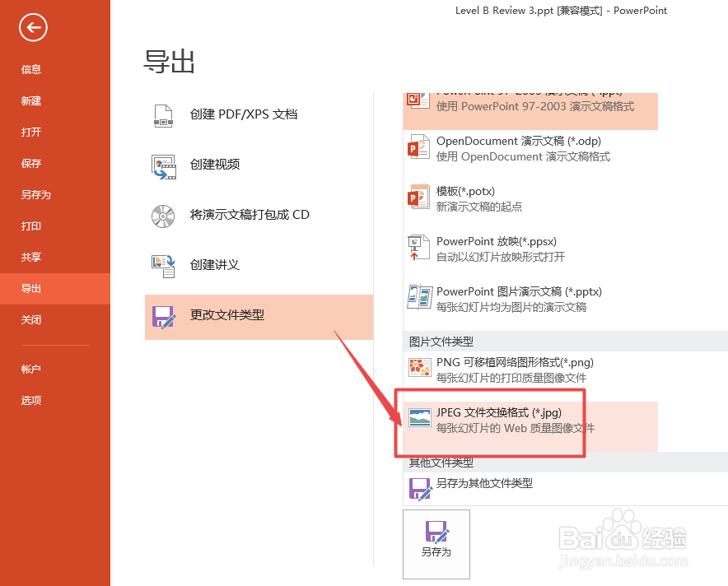Click the back arrow circle icon
Viewport: 728px width, 586px height.
click(x=33, y=27)
